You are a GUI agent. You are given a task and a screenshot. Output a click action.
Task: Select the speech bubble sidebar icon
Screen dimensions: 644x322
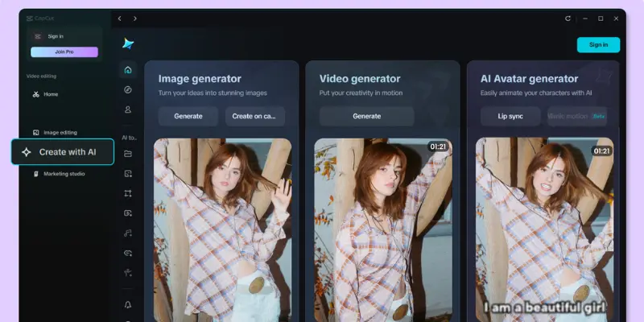[x=128, y=253]
